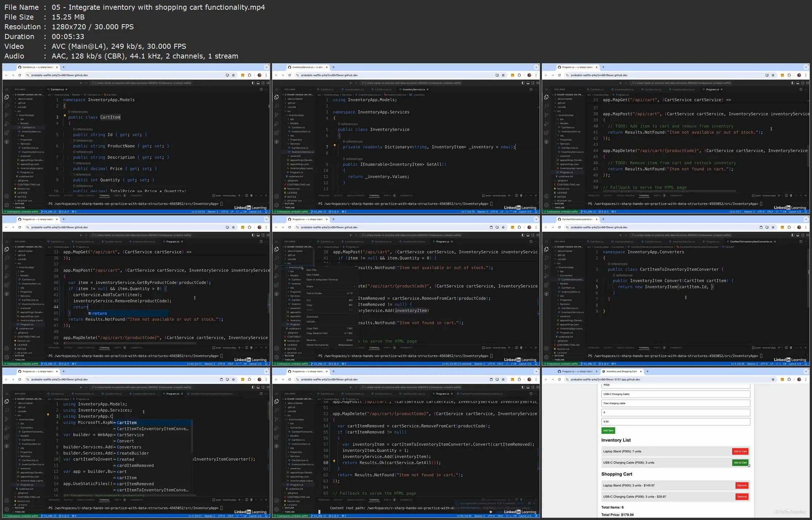The width and height of the screenshot is (812, 520).
Task: Reload the 5137.app.github.dev Inventory page
Action: [559, 379]
